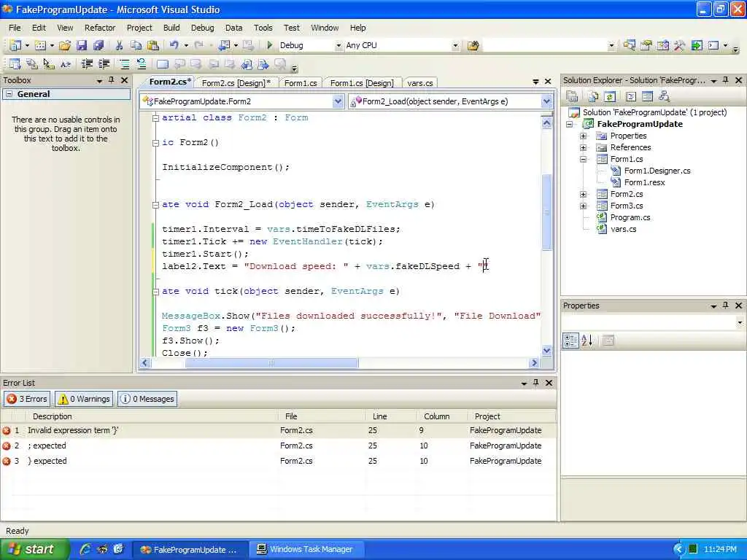Expand the Form3.cs node

click(x=583, y=206)
